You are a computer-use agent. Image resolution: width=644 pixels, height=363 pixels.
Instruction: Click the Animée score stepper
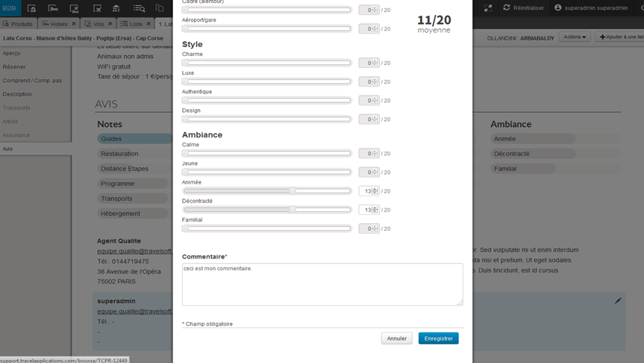(375, 191)
